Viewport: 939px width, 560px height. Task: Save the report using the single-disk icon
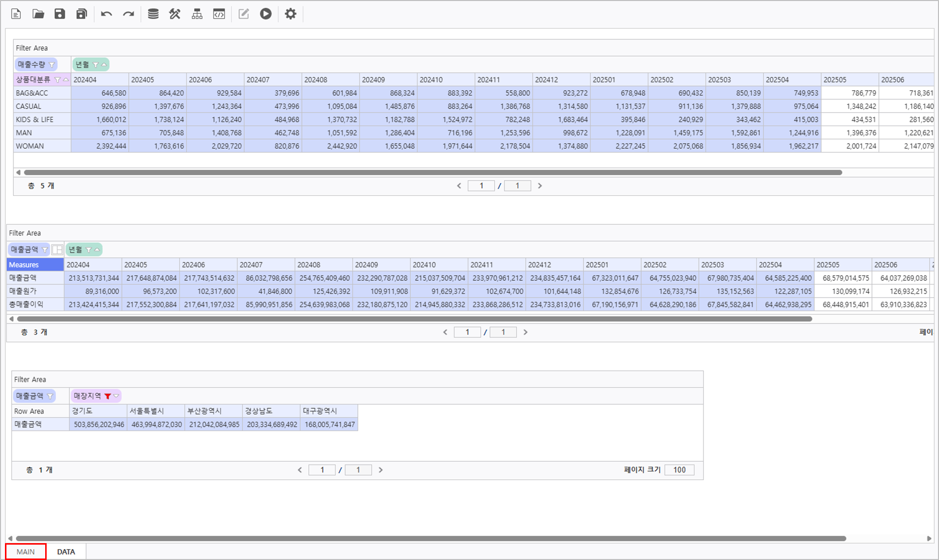[x=60, y=14]
